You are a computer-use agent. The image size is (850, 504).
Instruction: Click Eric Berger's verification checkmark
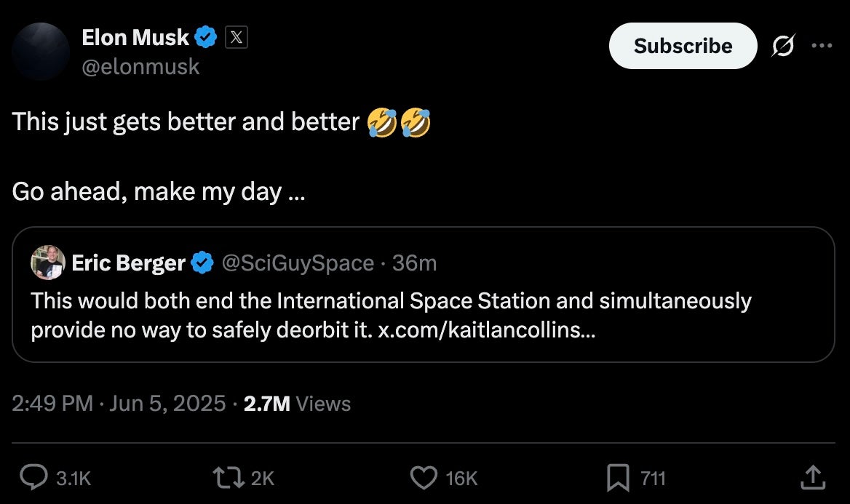click(x=202, y=263)
